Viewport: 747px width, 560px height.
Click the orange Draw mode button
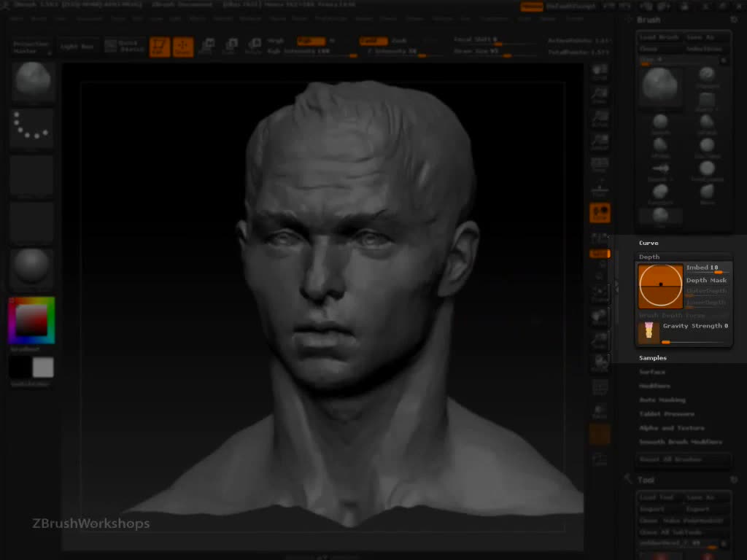point(183,47)
